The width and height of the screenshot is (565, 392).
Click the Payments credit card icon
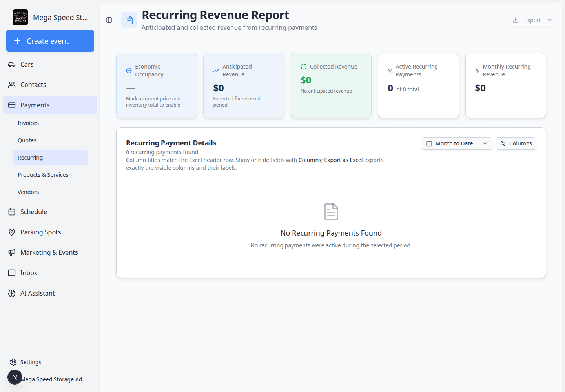click(x=12, y=105)
